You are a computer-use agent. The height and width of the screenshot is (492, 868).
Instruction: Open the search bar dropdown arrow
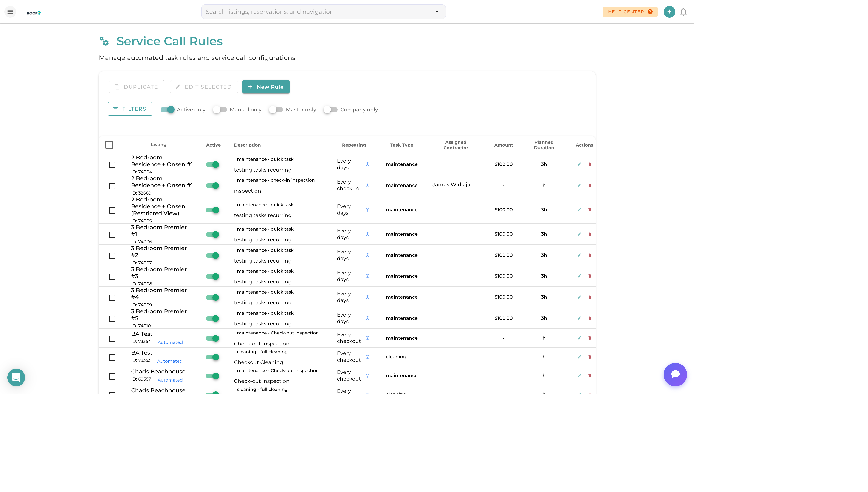[437, 11]
